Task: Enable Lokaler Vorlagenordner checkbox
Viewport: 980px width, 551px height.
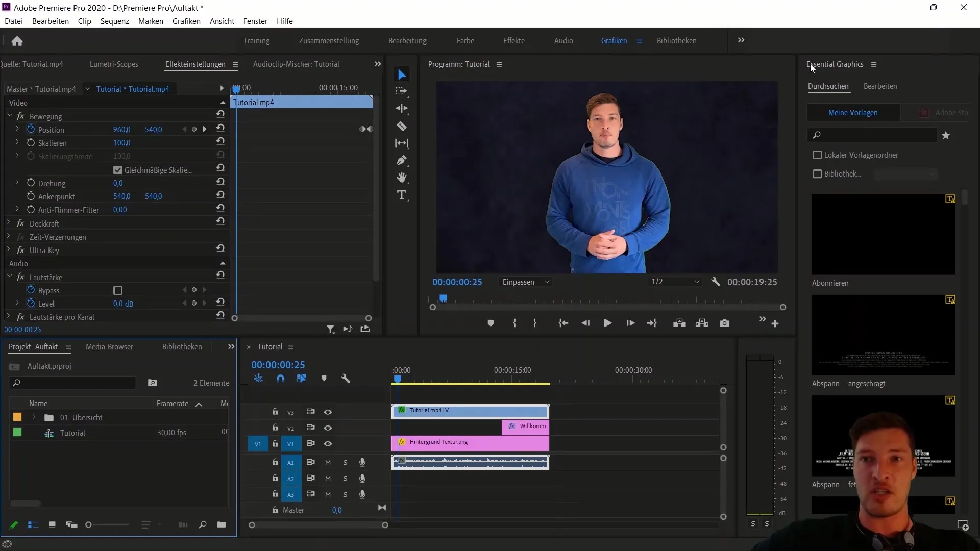Action: 817,155
